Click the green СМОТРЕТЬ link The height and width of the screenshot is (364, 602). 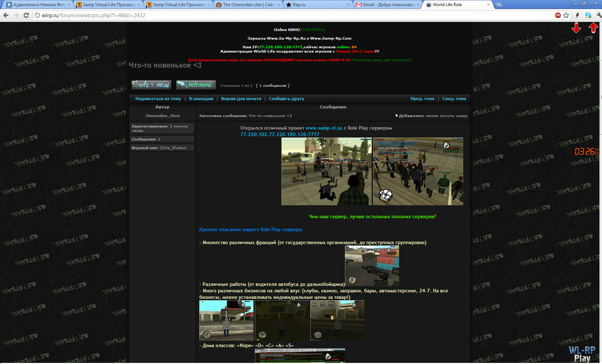pyautogui.click(x=313, y=30)
